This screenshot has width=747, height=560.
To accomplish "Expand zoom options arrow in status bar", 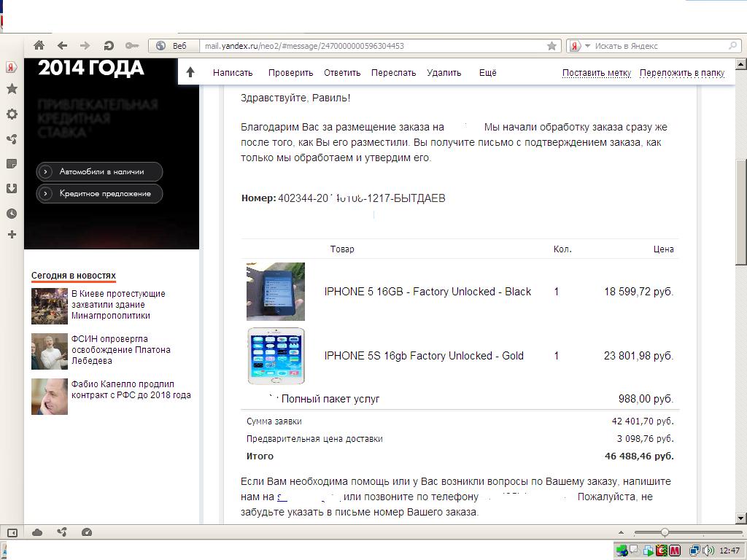I will click(x=621, y=532).
